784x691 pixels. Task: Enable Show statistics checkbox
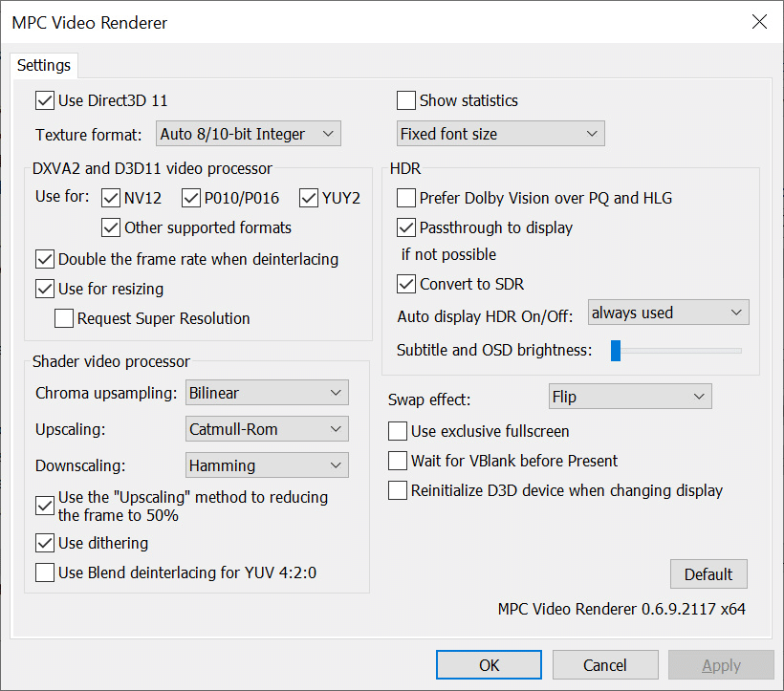click(x=406, y=100)
